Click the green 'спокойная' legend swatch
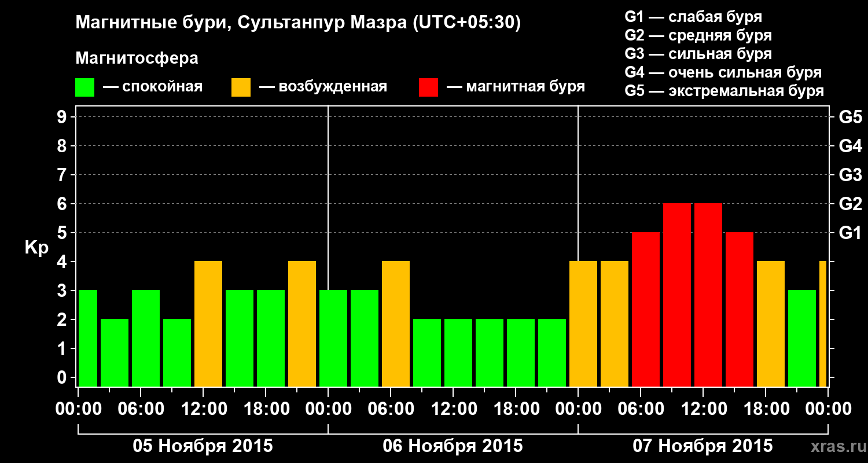 click(x=84, y=87)
